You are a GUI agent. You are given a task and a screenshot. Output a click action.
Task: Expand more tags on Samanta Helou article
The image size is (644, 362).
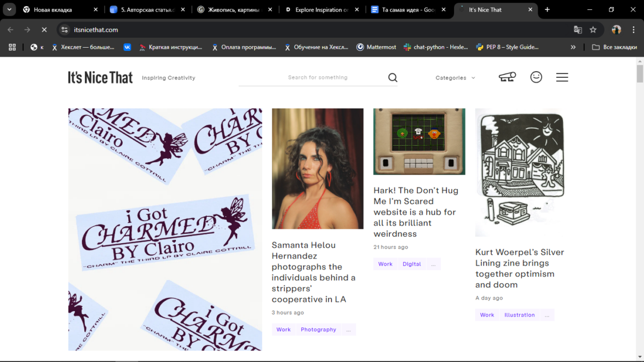pyautogui.click(x=348, y=330)
